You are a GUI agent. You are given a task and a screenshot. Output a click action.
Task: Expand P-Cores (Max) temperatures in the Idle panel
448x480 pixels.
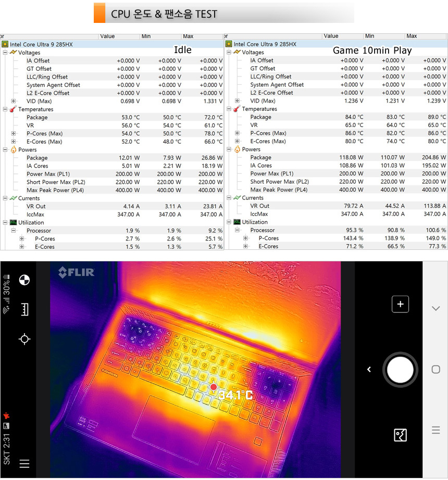pos(14,133)
